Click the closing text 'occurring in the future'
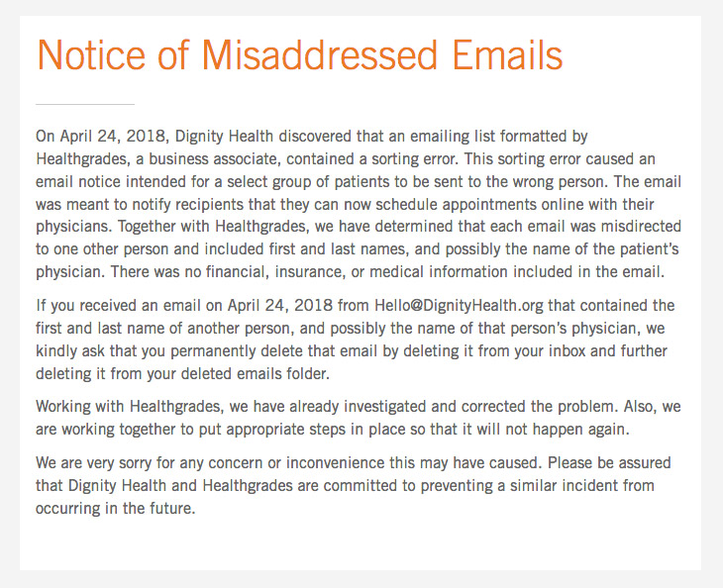This screenshot has height=588, width=723. [x=115, y=508]
